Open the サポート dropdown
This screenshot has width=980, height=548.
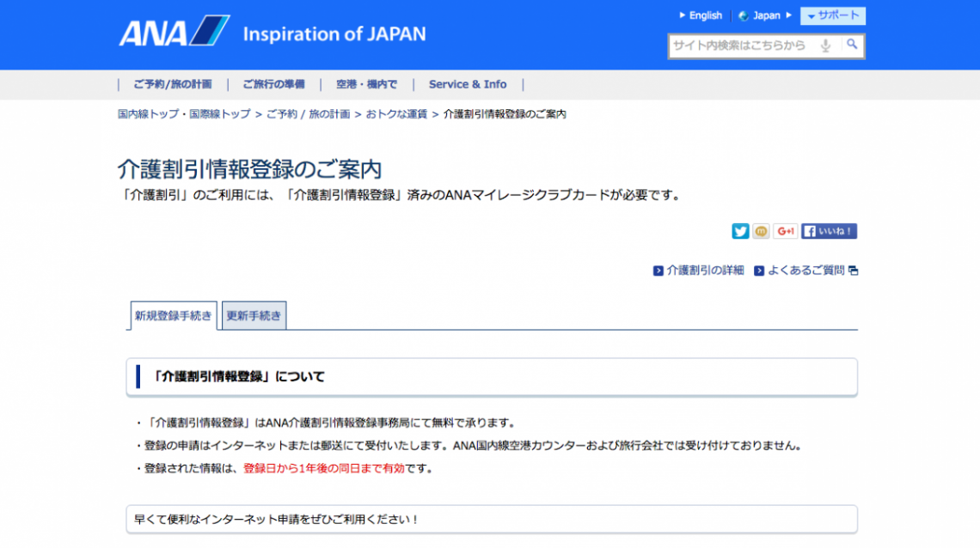(x=833, y=15)
